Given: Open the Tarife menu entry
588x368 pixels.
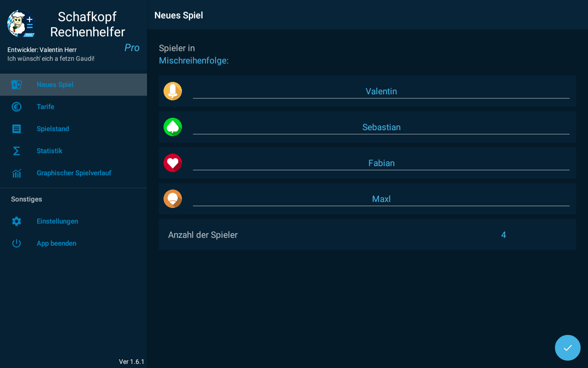Looking at the screenshot, I should (73, 107).
